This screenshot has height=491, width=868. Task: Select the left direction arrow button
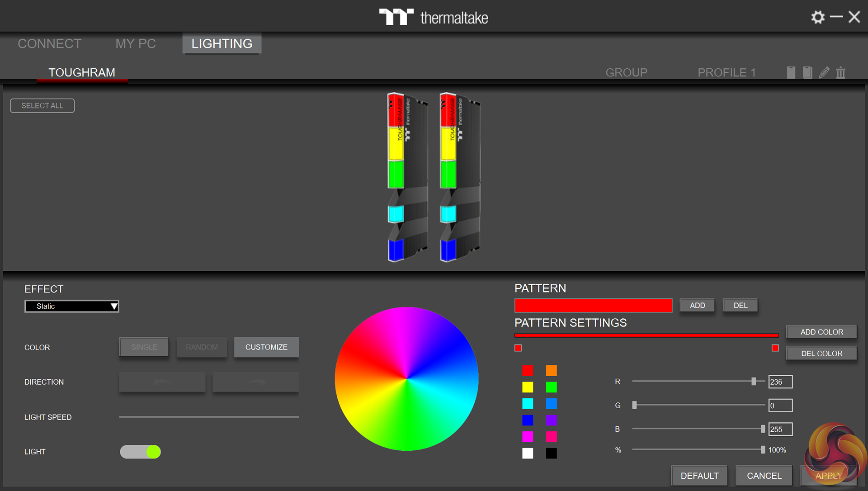(162, 382)
